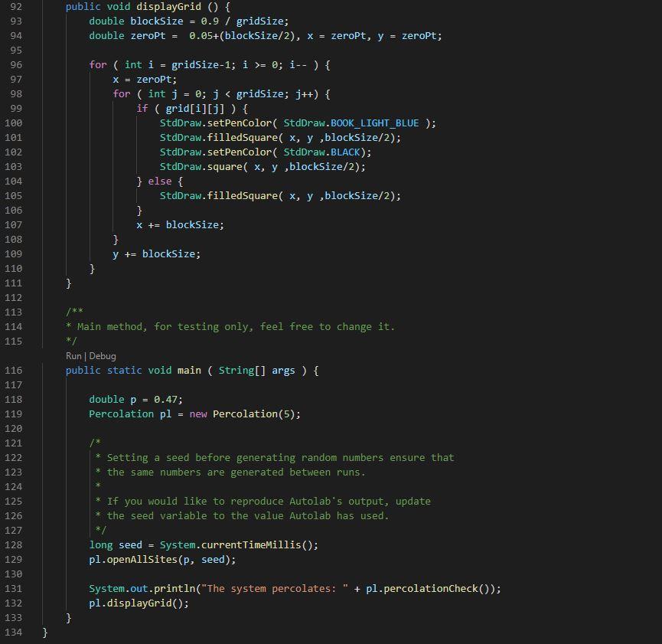Click the StdDraw.square call on line 103

[263, 167]
